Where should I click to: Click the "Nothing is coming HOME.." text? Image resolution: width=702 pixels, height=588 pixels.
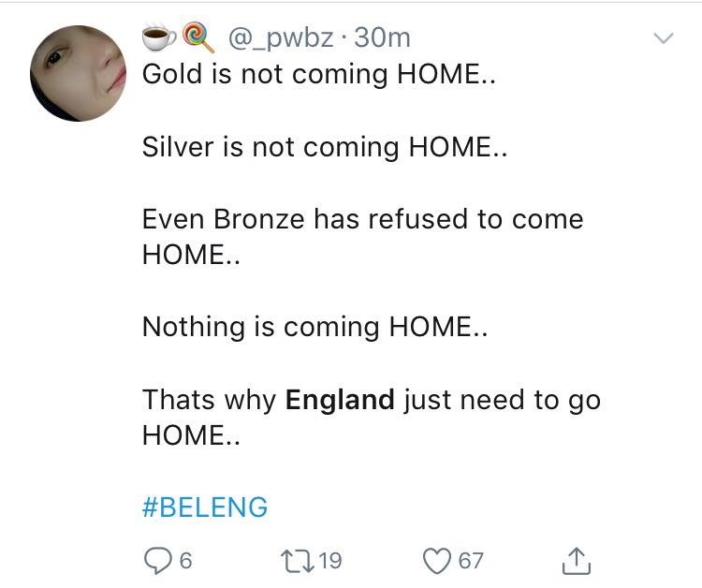315,327
